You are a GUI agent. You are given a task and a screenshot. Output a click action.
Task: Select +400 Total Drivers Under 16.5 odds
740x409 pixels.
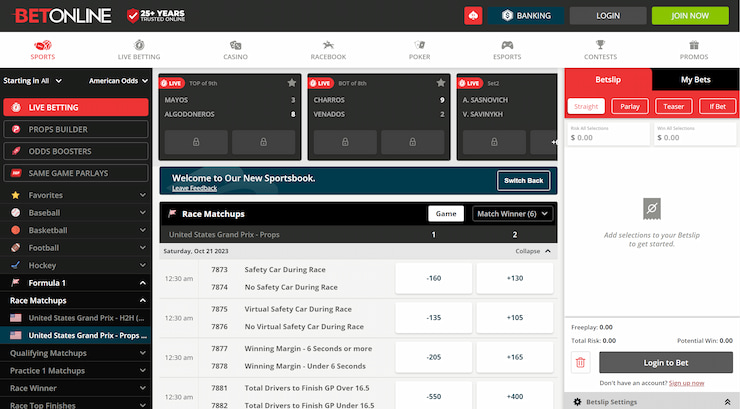(x=515, y=396)
